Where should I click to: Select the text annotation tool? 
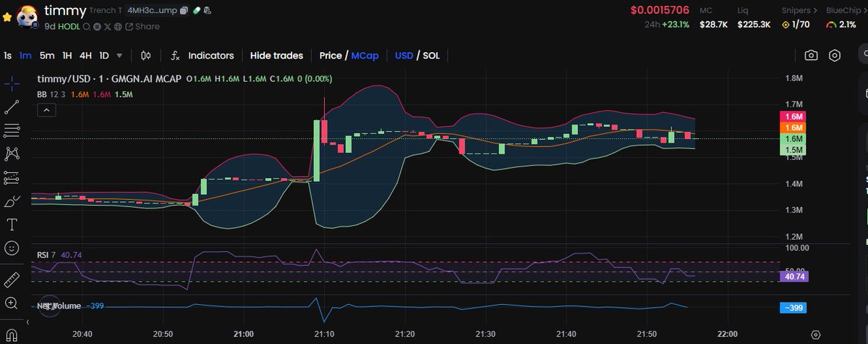(x=11, y=225)
